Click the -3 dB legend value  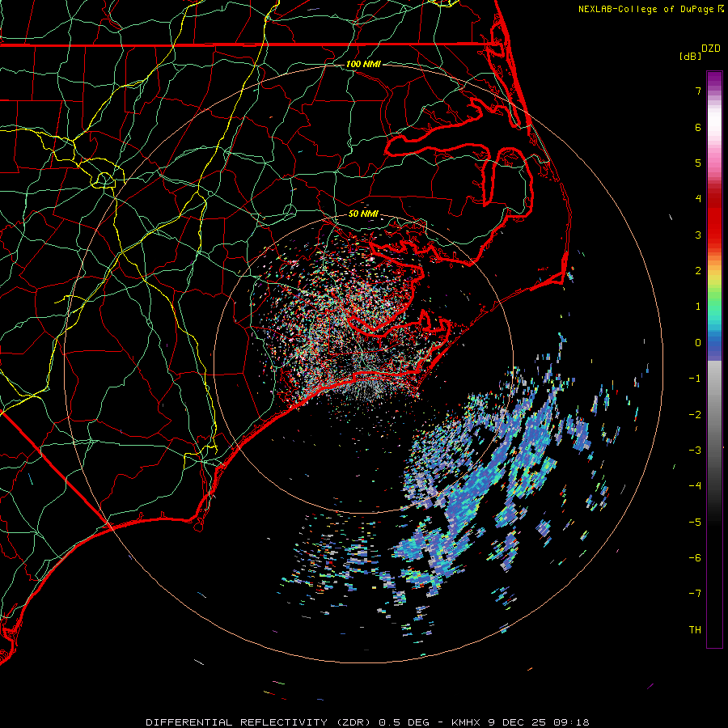[695, 451]
